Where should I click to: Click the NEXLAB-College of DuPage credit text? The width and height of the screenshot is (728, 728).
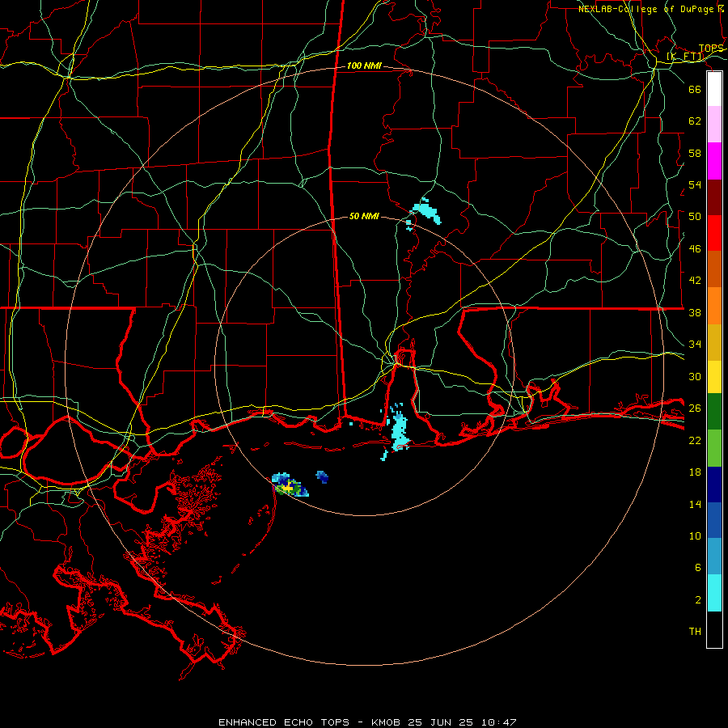[x=651, y=9]
